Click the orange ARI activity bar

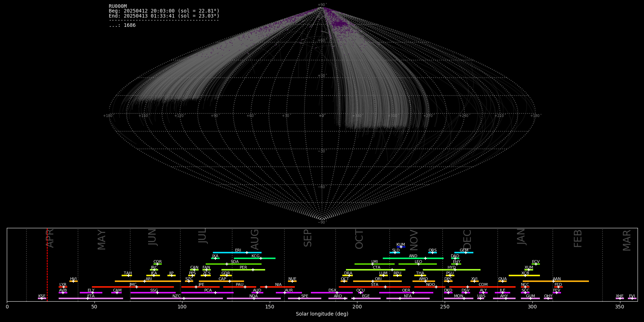pos(148,281)
